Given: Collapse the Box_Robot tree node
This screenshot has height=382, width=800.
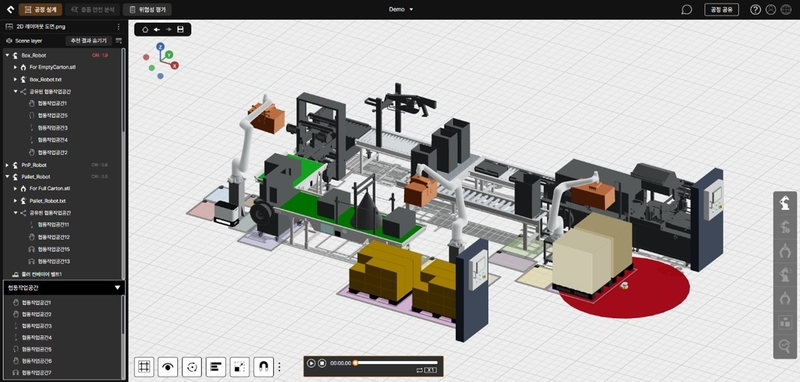Looking at the screenshot, I should coord(7,55).
